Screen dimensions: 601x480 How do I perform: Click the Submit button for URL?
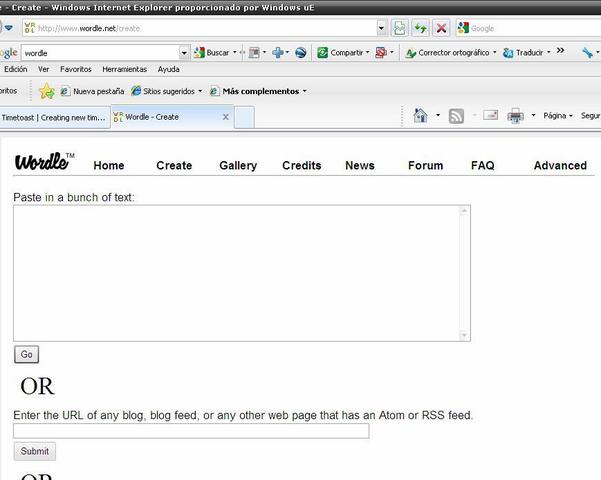tap(34, 451)
